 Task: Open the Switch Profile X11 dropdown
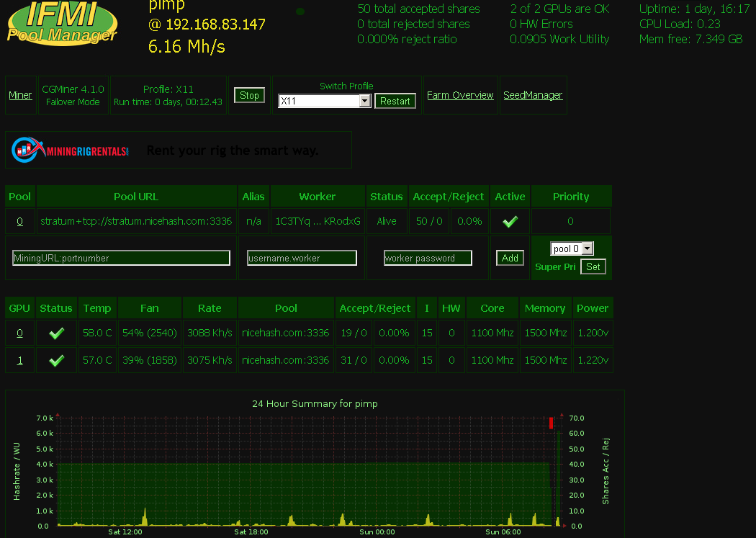325,101
